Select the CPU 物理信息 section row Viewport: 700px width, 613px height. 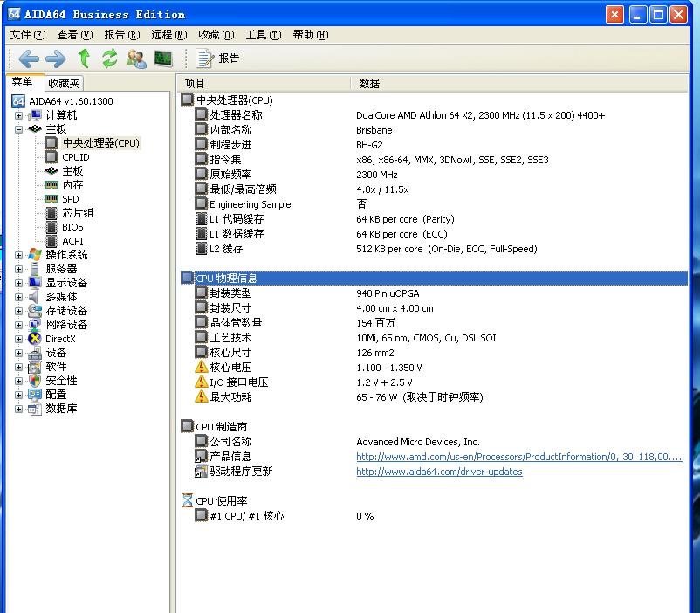[x=434, y=279]
